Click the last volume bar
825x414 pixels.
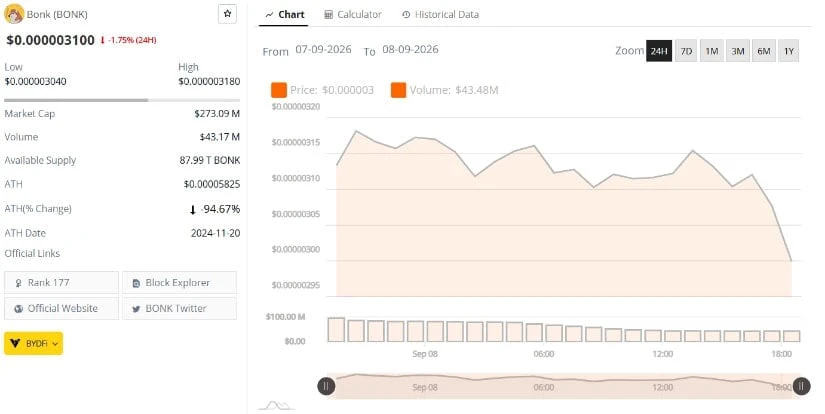coord(791,336)
